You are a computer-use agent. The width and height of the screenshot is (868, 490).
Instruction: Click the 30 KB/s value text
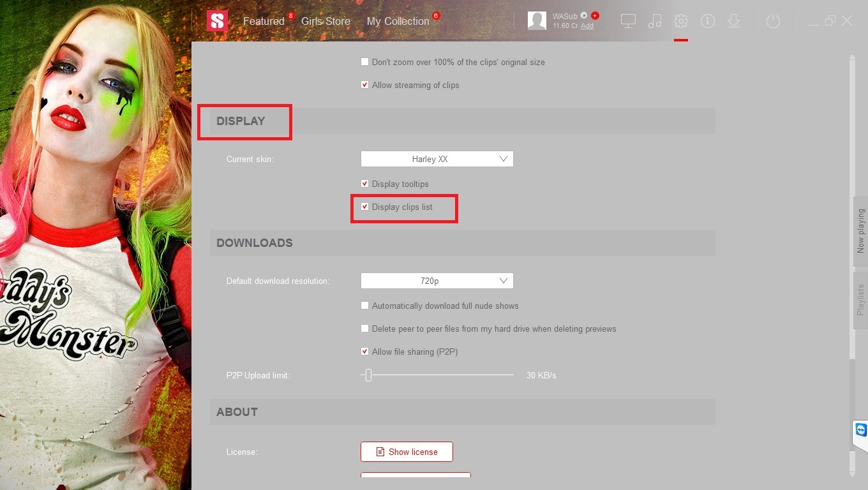(x=541, y=375)
